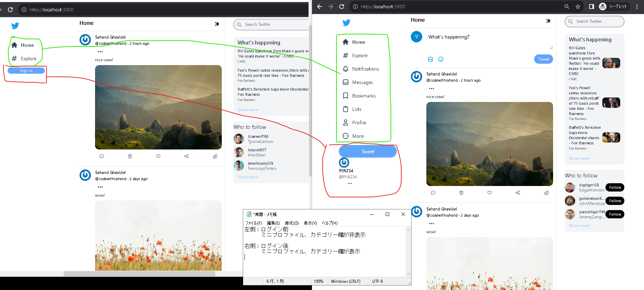The height and width of the screenshot is (290, 644).
Task: Open the right browser three-dot menu
Action: click(x=637, y=7)
